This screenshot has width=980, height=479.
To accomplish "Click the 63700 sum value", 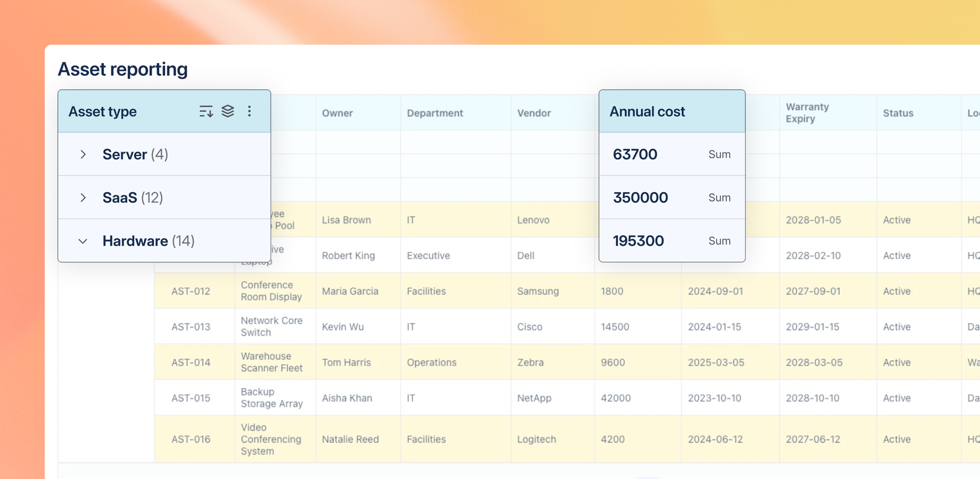I will (635, 154).
